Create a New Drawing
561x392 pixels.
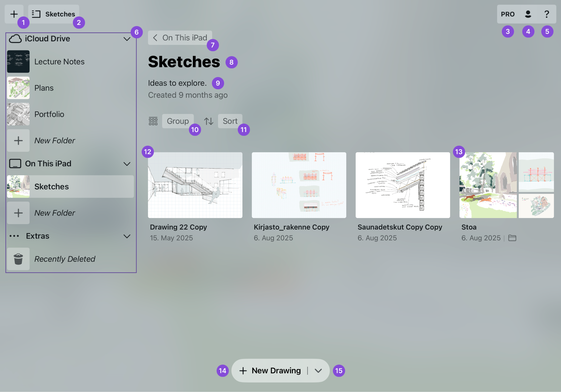pyautogui.click(x=270, y=371)
